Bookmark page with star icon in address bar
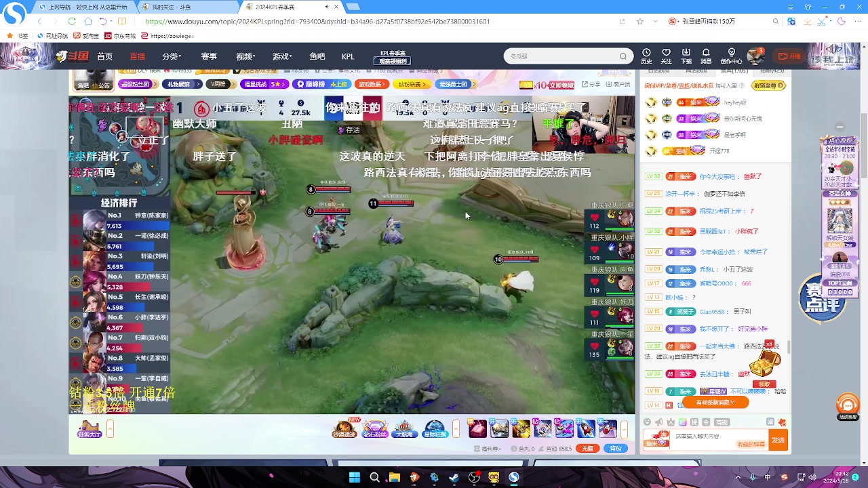Image resolution: width=868 pixels, height=488 pixels. click(639, 21)
